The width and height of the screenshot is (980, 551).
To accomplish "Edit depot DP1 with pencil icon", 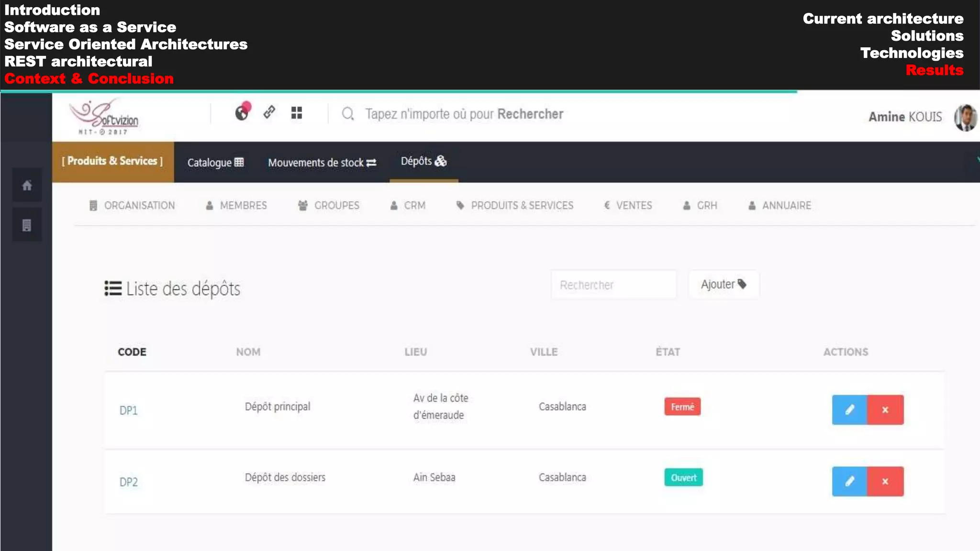I will (849, 410).
